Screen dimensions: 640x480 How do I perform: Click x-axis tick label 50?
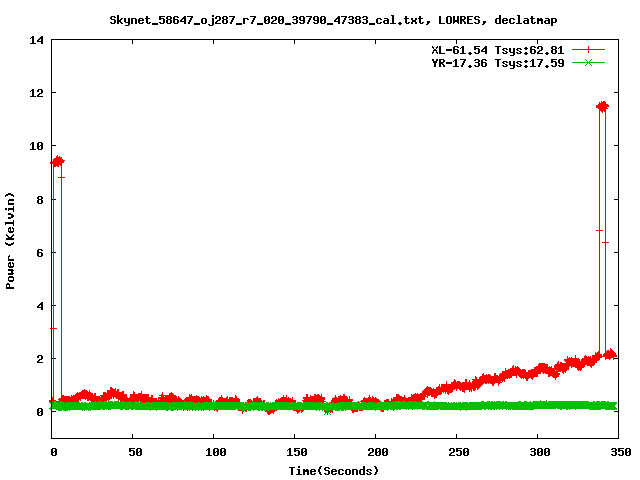[135, 452]
